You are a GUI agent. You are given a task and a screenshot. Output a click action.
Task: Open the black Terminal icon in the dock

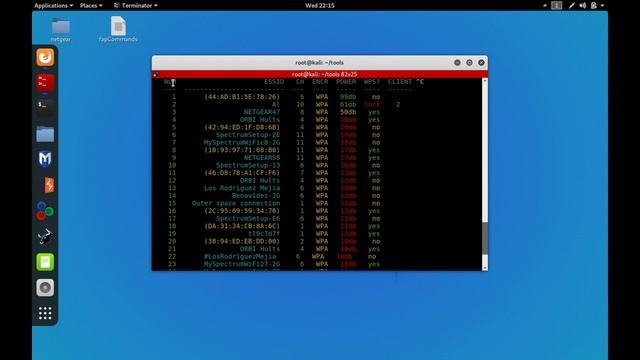pos(45,108)
